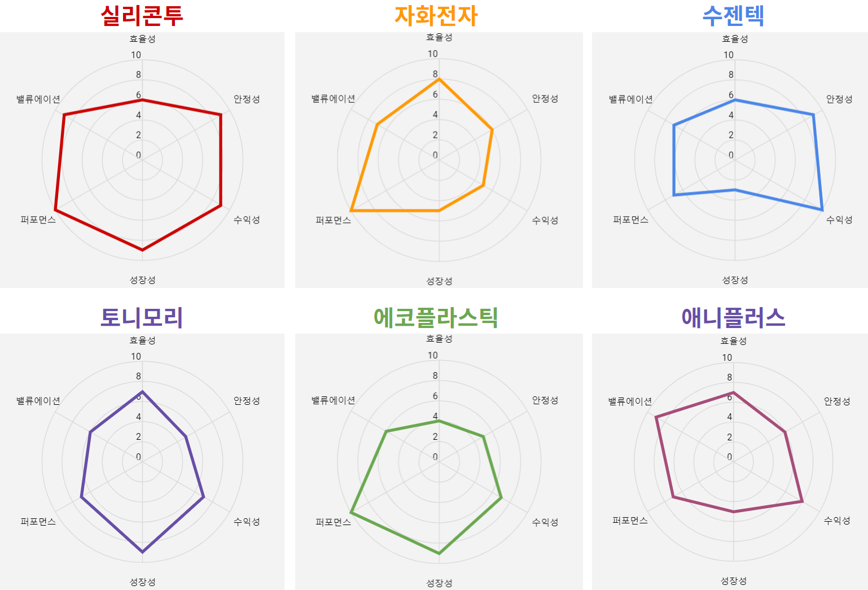The width and height of the screenshot is (868, 590).
Task: Click the 토니모리 chart title
Action: point(142,317)
